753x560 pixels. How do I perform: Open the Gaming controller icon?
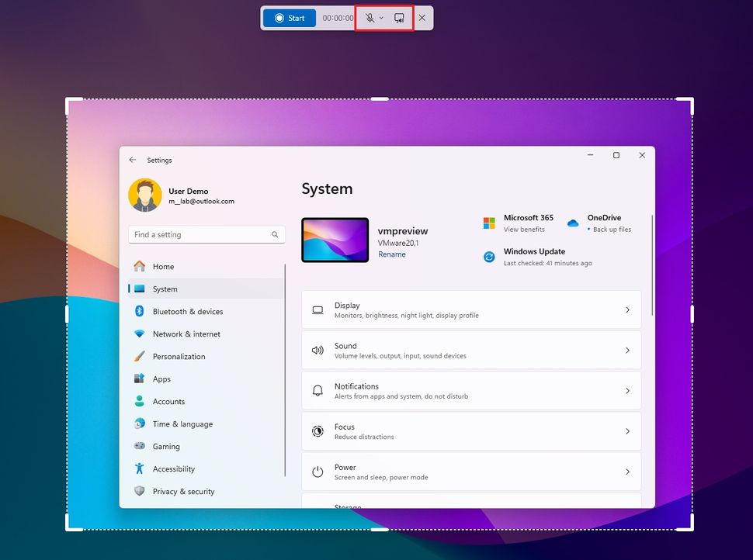tap(141, 446)
